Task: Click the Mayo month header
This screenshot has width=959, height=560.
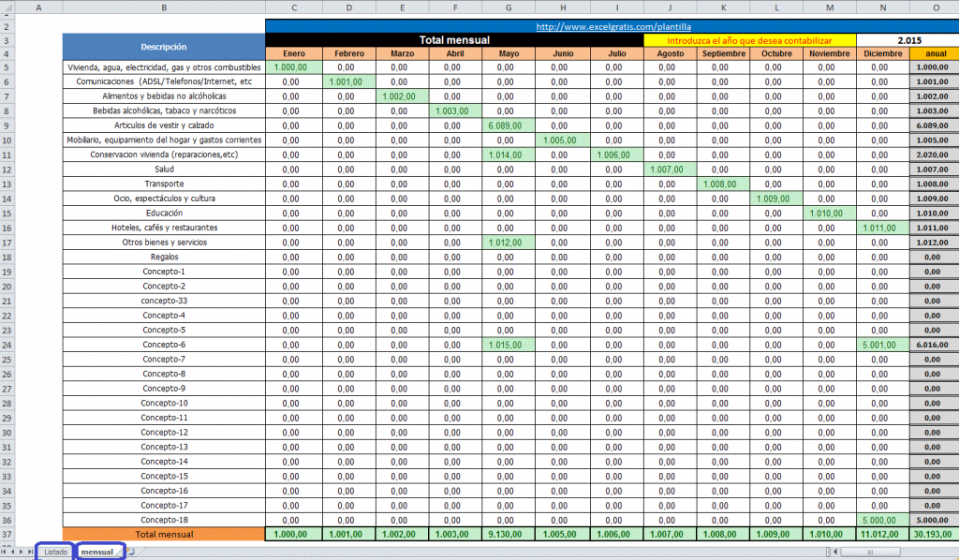Action: (509, 53)
